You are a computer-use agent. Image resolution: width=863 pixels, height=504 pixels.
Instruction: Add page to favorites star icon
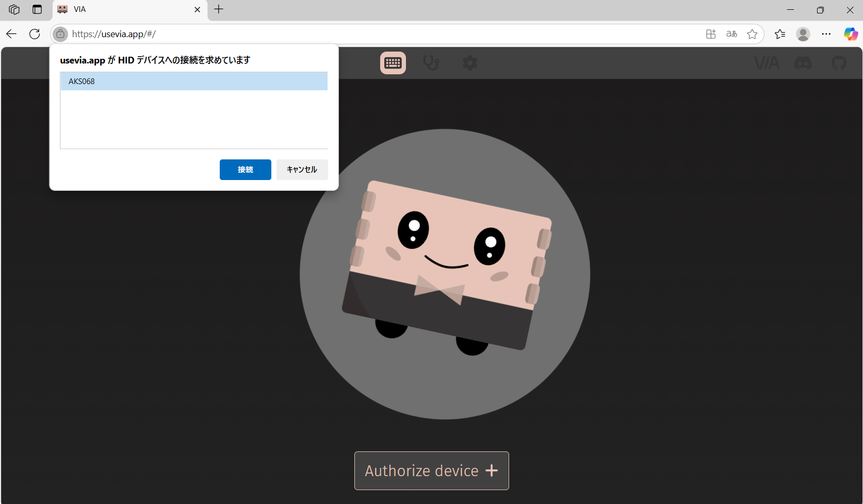(752, 34)
